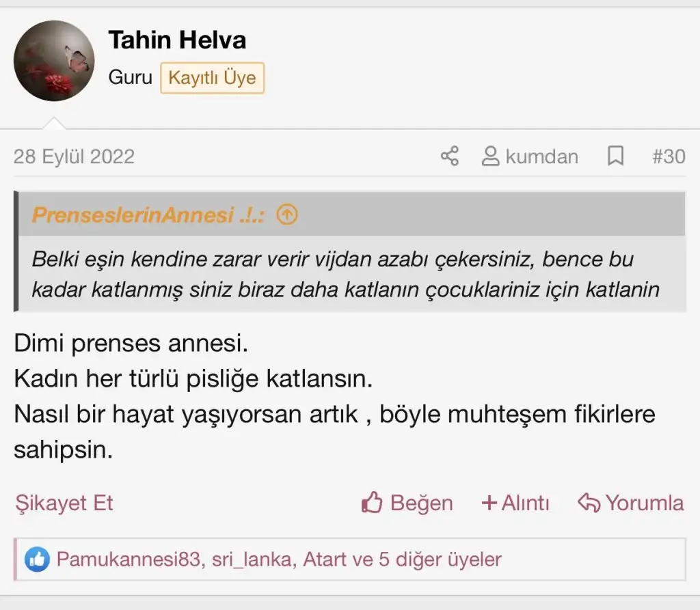This screenshot has height=610, width=700.
Task: Click the username Tahin Helva
Action: pos(176,40)
